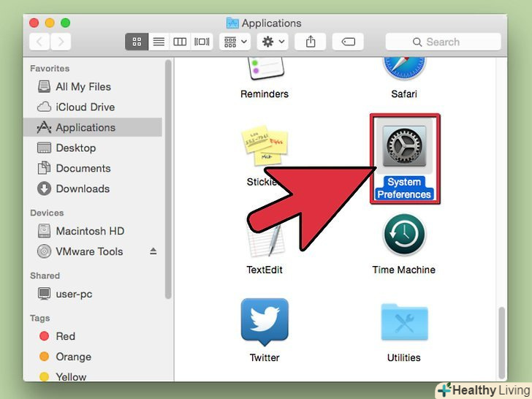This screenshot has height=399, width=532.
Task: Go back with the left arrow
Action: pyautogui.click(x=39, y=42)
